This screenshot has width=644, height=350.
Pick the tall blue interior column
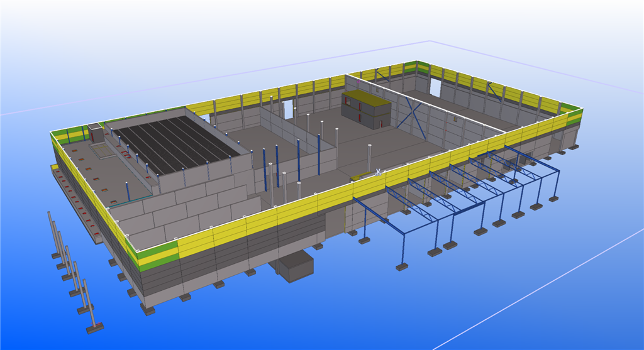[277, 167]
